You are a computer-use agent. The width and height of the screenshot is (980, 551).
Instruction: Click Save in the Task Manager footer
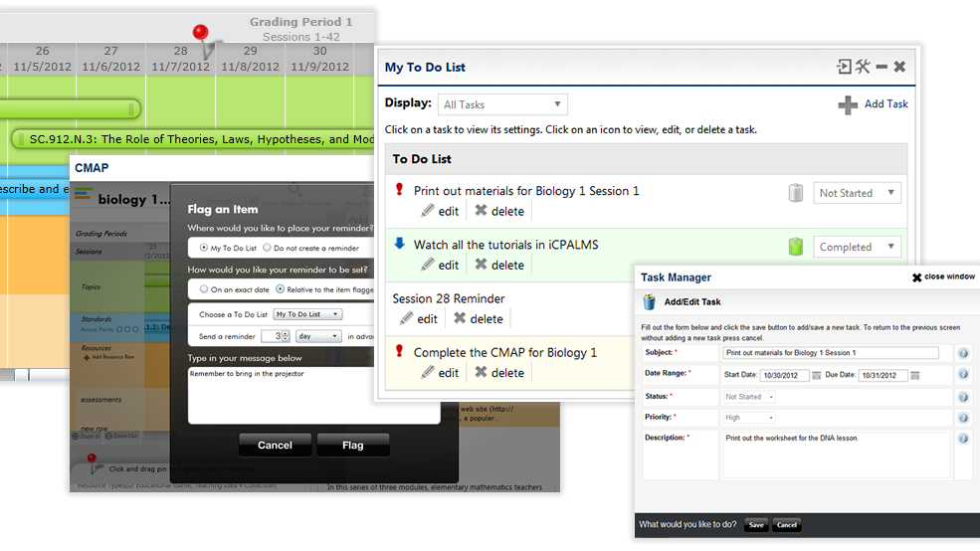pyautogui.click(x=756, y=525)
